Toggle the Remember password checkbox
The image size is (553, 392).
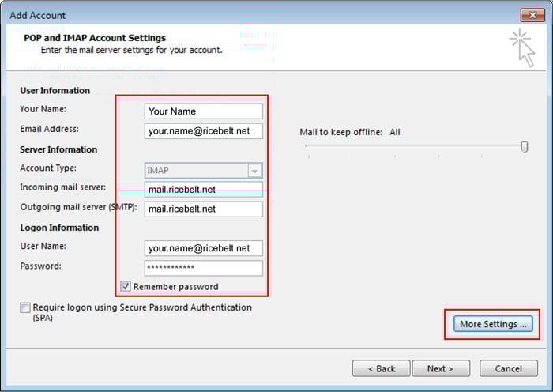(x=126, y=286)
